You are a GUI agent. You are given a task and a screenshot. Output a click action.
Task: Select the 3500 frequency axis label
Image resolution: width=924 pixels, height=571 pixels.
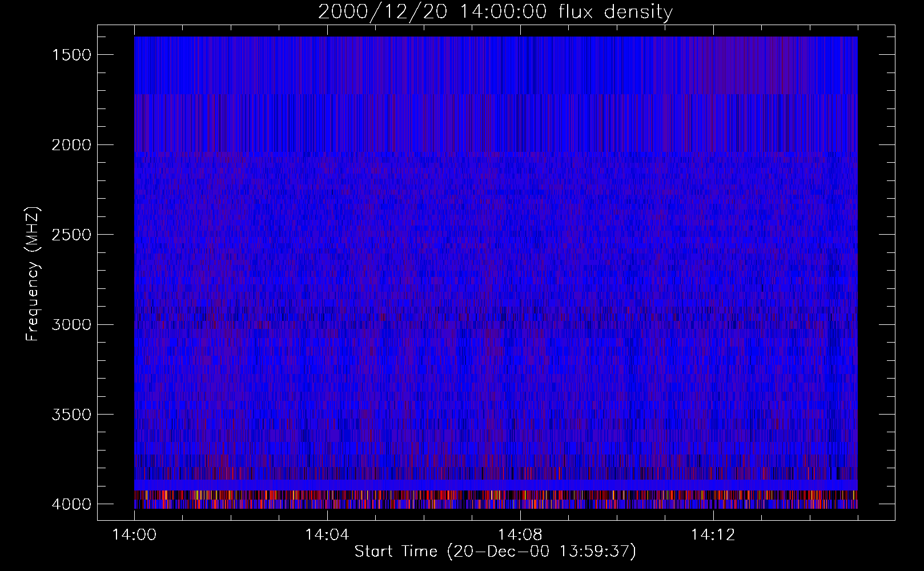pos(71,415)
